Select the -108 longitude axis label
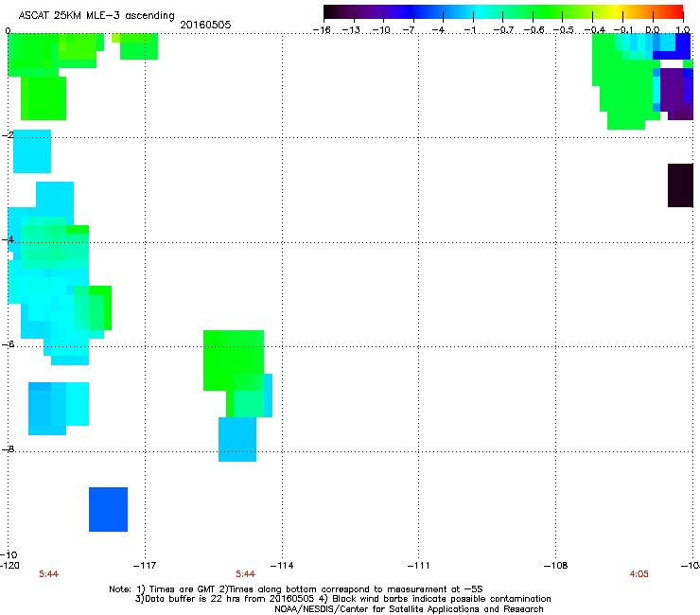The height and width of the screenshot is (615, 700). click(555, 566)
